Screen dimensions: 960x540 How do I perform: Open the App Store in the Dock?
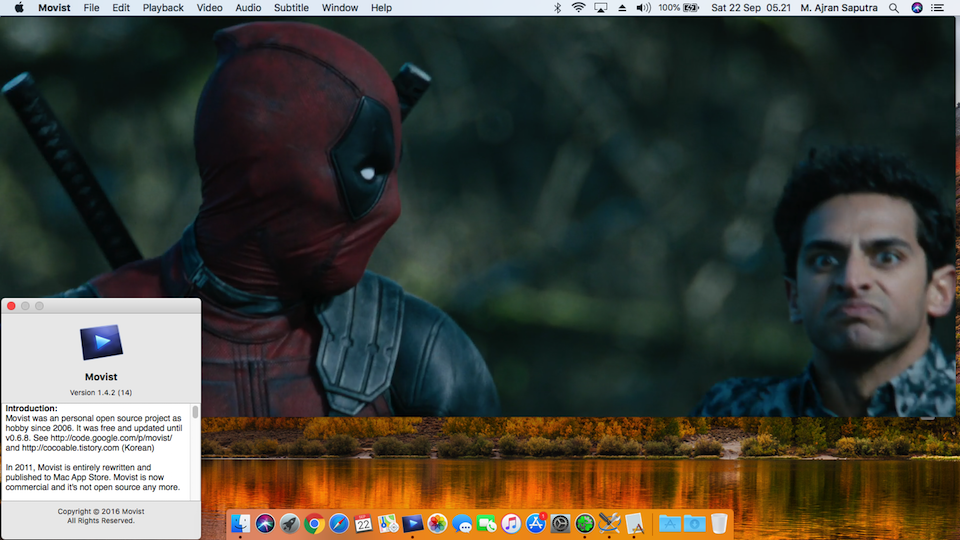(536, 523)
